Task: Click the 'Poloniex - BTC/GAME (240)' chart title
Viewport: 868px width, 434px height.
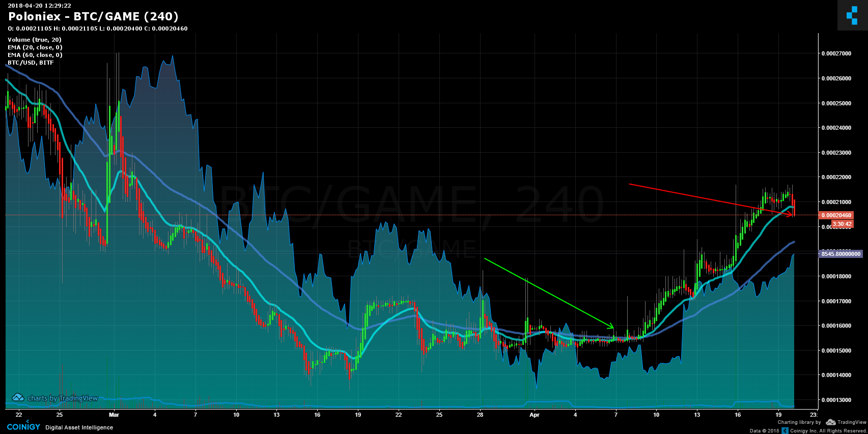Action: (x=93, y=17)
